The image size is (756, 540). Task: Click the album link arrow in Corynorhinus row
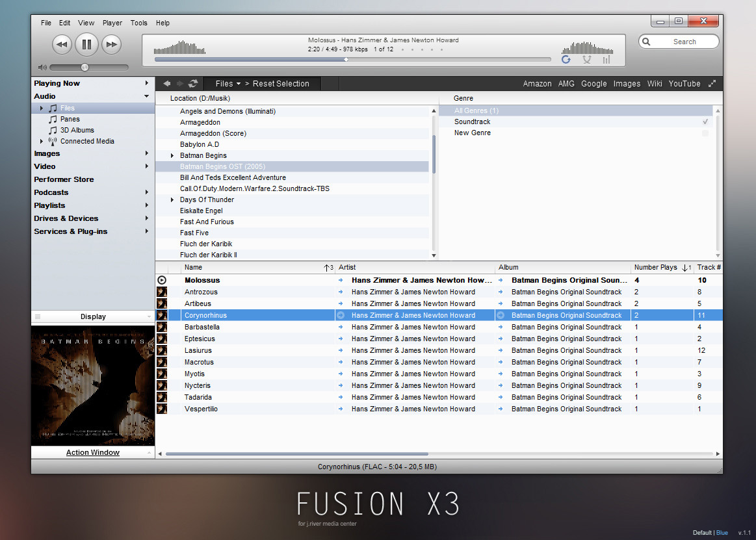tap(501, 315)
